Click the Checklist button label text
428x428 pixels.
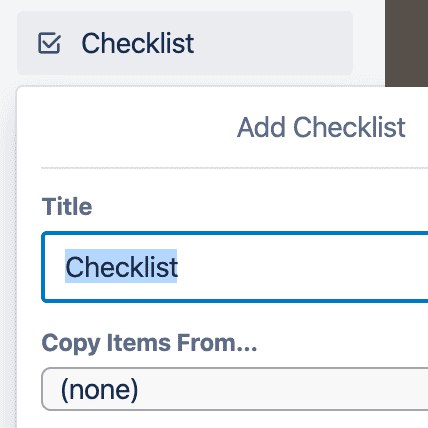click(138, 43)
